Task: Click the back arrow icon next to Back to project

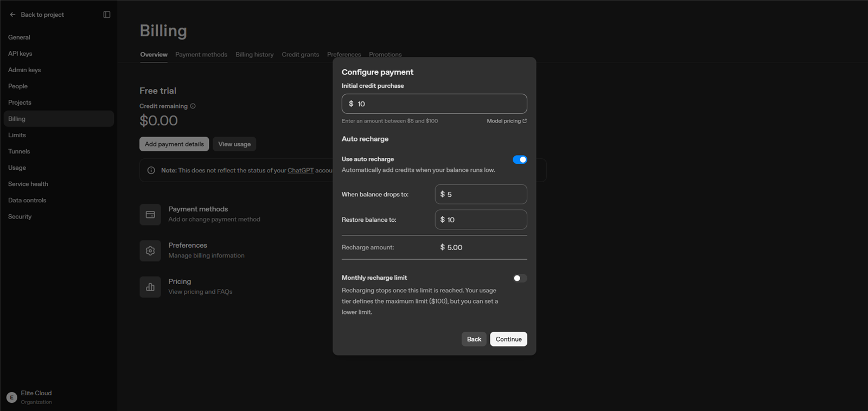Action: tap(12, 15)
